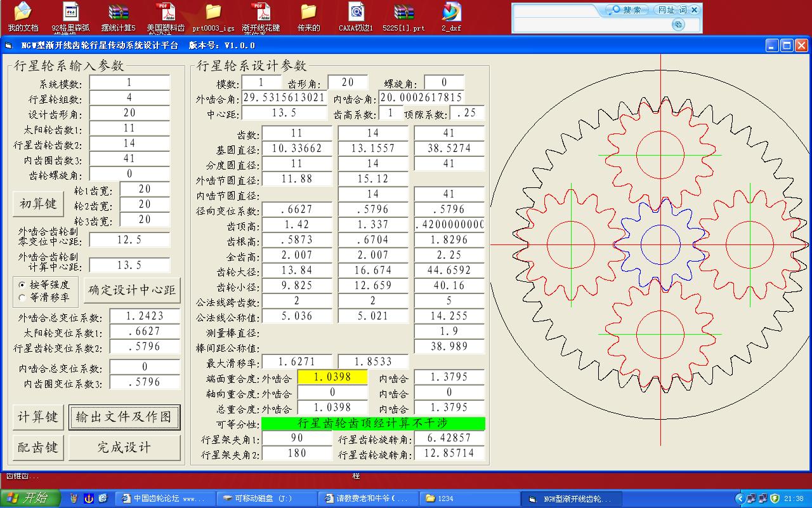Image resolution: width=812 pixels, height=508 pixels.
Task: Switch to 可移动磁盘 (J:) taskbar window
Action: coord(265,498)
